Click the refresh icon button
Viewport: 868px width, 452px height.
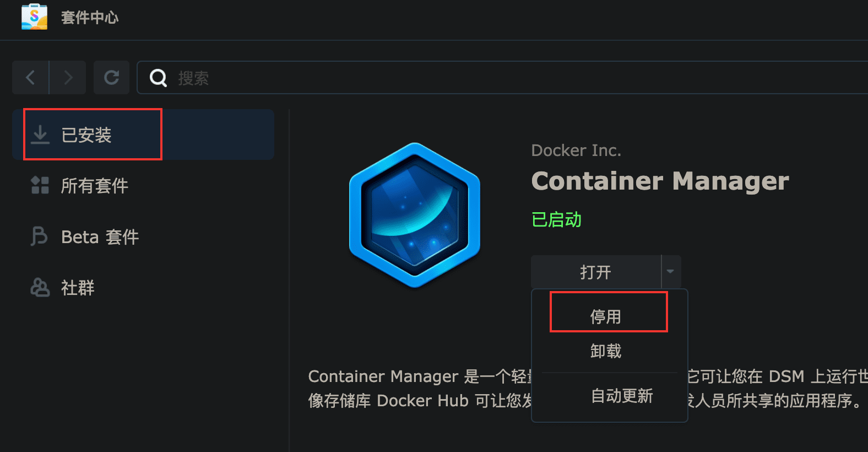click(x=112, y=78)
